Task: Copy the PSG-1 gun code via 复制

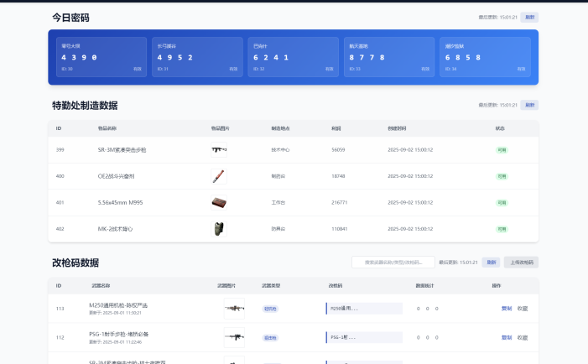Action: pos(506,338)
